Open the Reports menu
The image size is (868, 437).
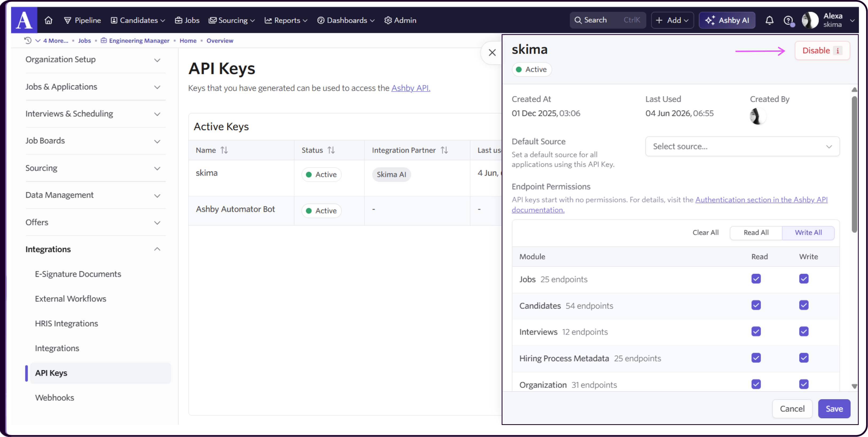[x=286, y=20]
